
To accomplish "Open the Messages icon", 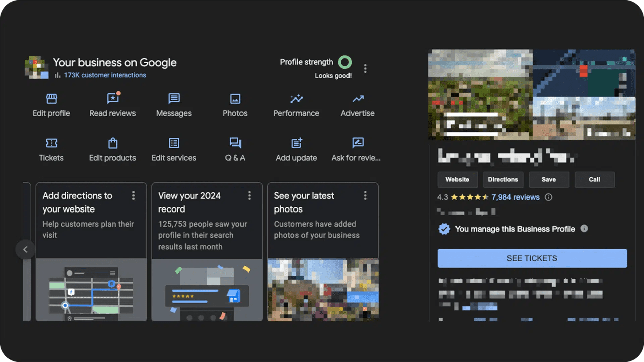I will point(174,99).
